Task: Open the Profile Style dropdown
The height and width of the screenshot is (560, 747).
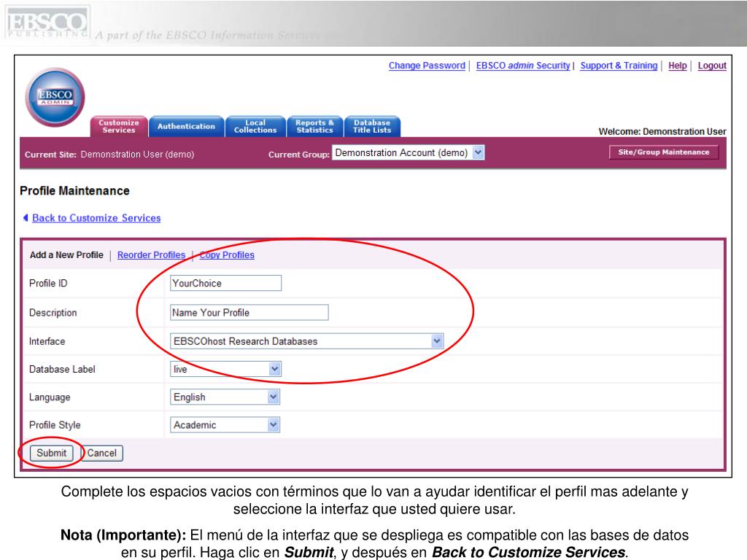Action: [225, 425]
